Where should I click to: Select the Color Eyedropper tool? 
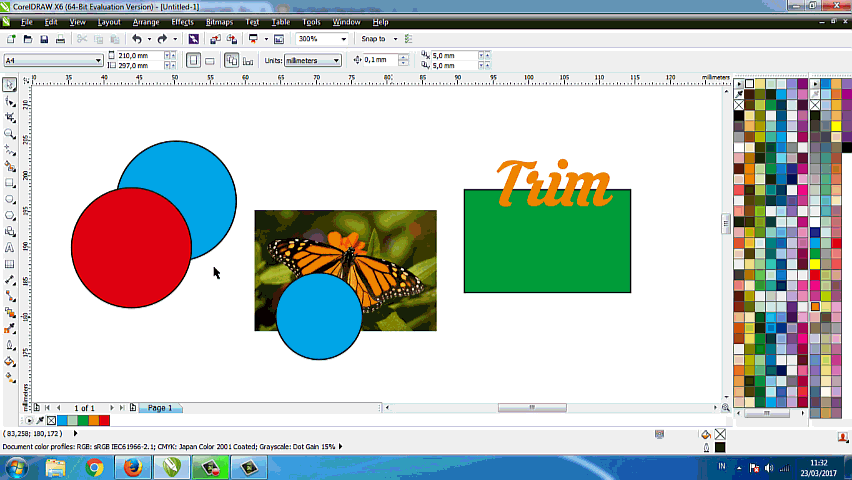(x=10, y=329)
